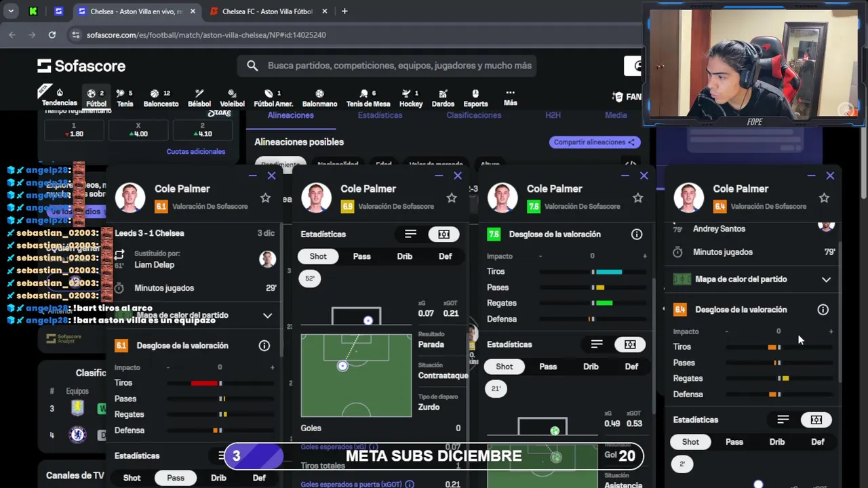
Task: Select the Dardos sport icon
Action: tap(443, 98)
